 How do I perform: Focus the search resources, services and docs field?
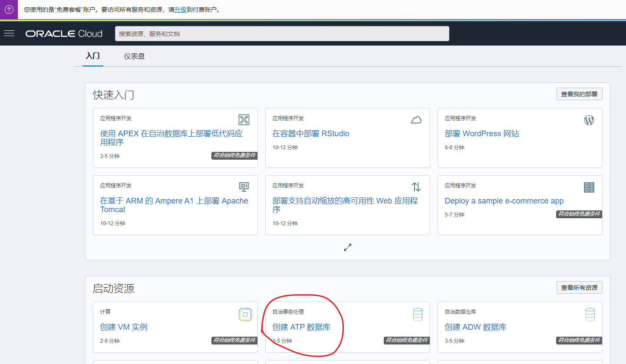coord(282,34)
